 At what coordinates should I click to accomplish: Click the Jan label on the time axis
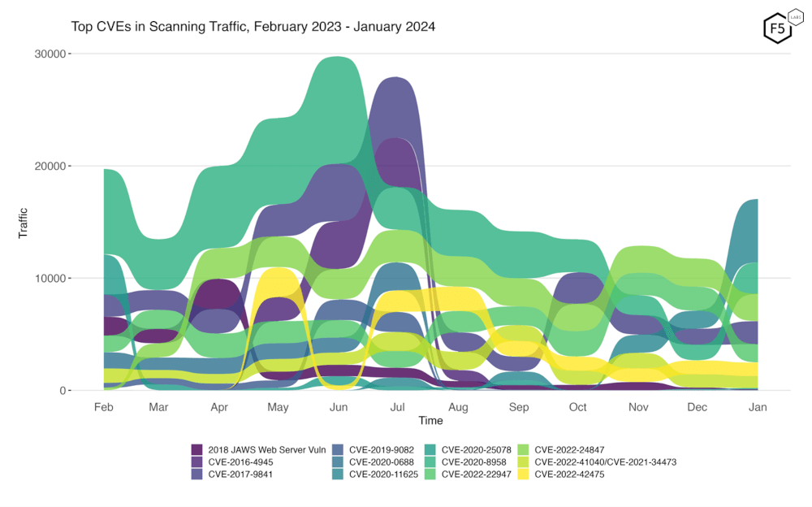tap(758, 407)
